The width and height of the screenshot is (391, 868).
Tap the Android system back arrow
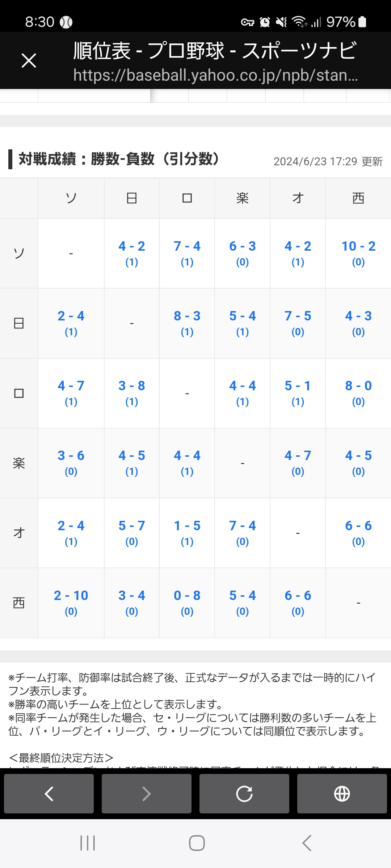(307, 843)
